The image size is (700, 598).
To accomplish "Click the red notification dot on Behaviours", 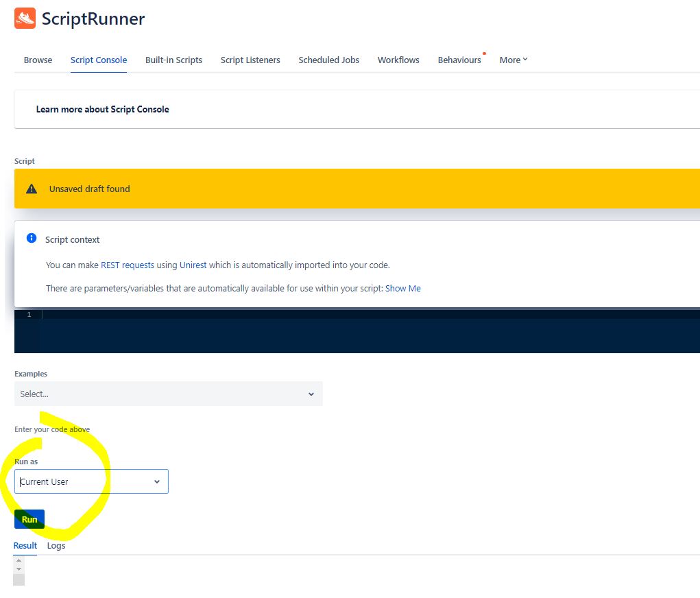I will tap(484, 52).
